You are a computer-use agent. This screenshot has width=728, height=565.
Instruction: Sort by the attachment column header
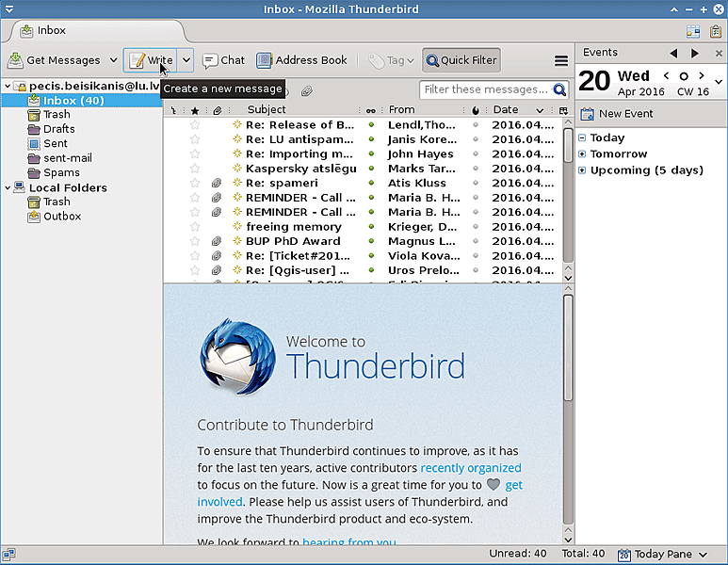(x=218, y=110)
